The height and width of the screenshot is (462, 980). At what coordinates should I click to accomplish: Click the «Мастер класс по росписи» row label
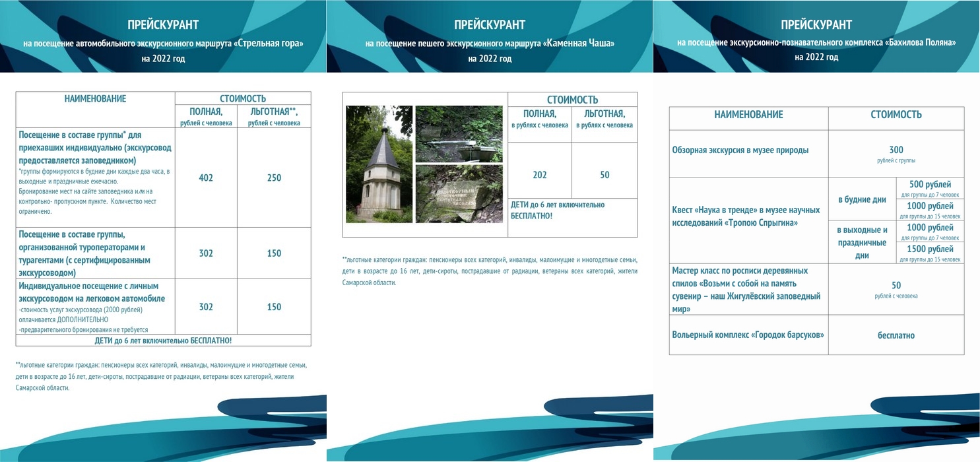pyautogui.click(x=748, y=290)
